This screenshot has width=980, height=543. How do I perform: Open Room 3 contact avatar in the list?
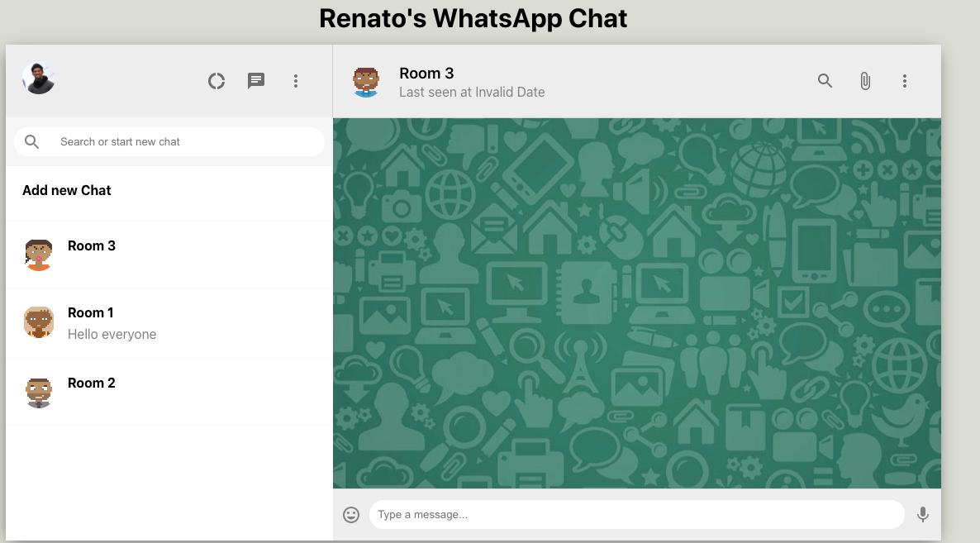pos(39,255)
